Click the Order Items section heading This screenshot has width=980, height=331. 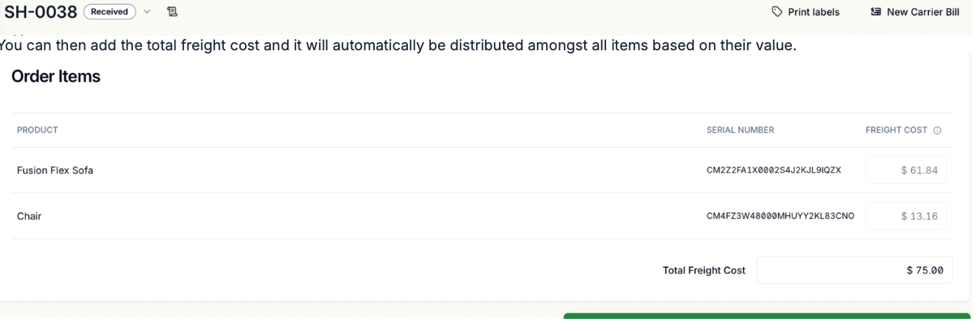(56, 76)
